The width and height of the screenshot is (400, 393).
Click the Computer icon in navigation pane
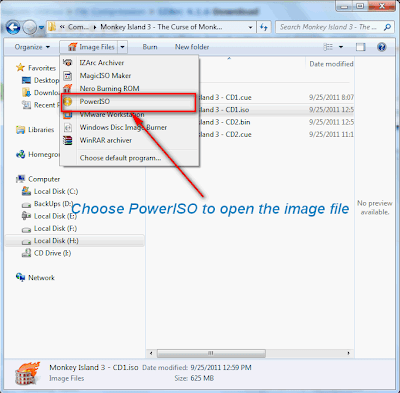pos(20,179)
